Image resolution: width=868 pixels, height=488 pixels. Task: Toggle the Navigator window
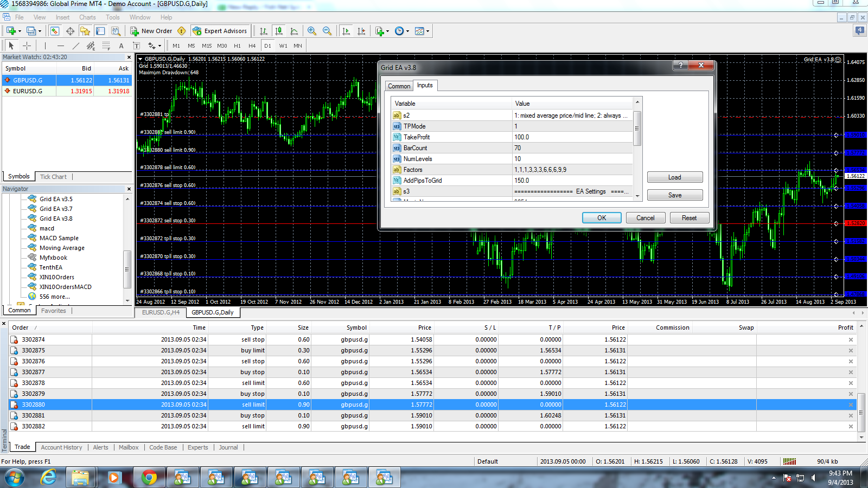tap(85, 31)
